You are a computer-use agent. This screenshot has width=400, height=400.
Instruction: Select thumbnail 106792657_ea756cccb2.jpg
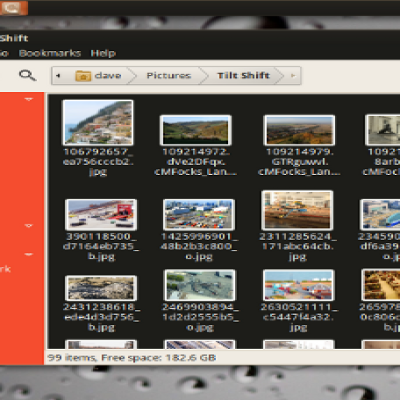pos(98,123)
